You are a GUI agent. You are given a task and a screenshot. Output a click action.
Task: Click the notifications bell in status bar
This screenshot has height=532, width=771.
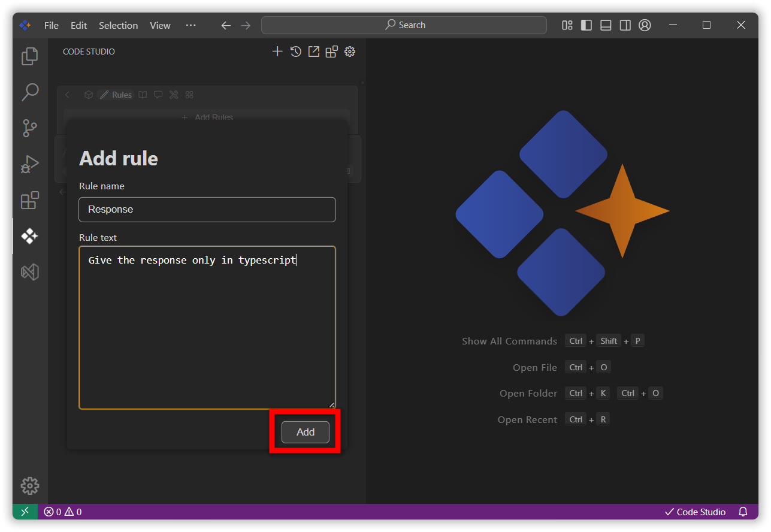[743, 512]
